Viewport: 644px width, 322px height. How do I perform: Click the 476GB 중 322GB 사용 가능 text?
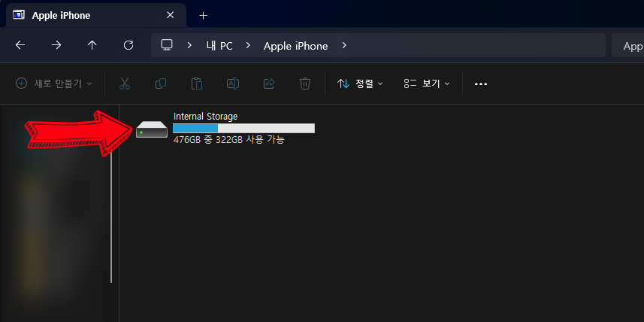pyautogui.click(x=229, y=140)
